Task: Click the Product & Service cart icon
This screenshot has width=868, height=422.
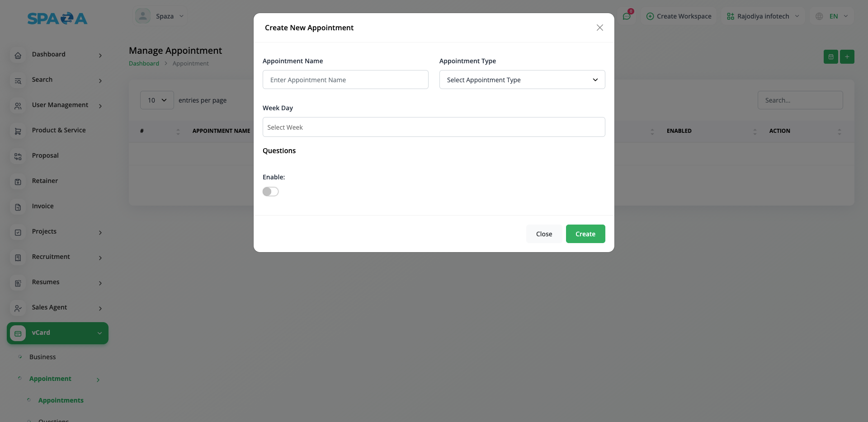Action: 18,131
